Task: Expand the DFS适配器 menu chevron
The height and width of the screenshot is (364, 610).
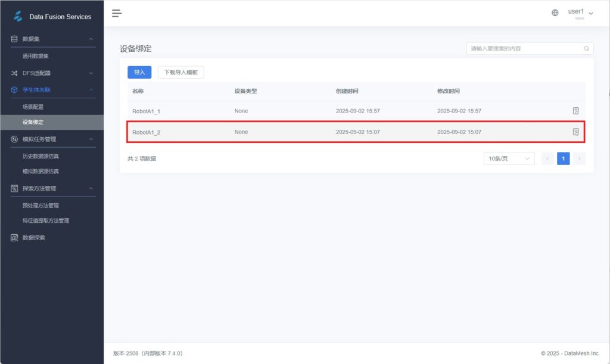Action: click(x=91, y=73)
